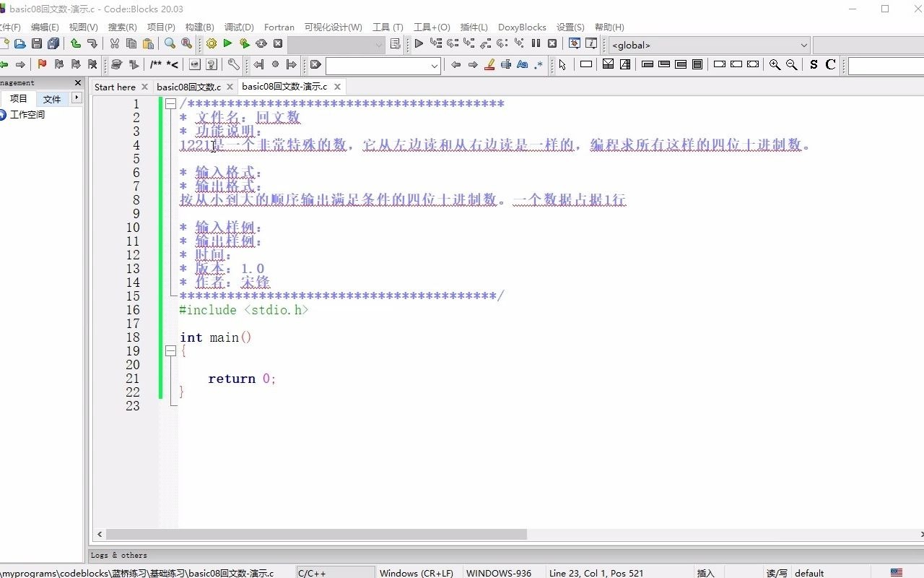Click the WINDOWS-936 encoding in the status bar
This screenshot has width=924, height=578.
point(499,573)
